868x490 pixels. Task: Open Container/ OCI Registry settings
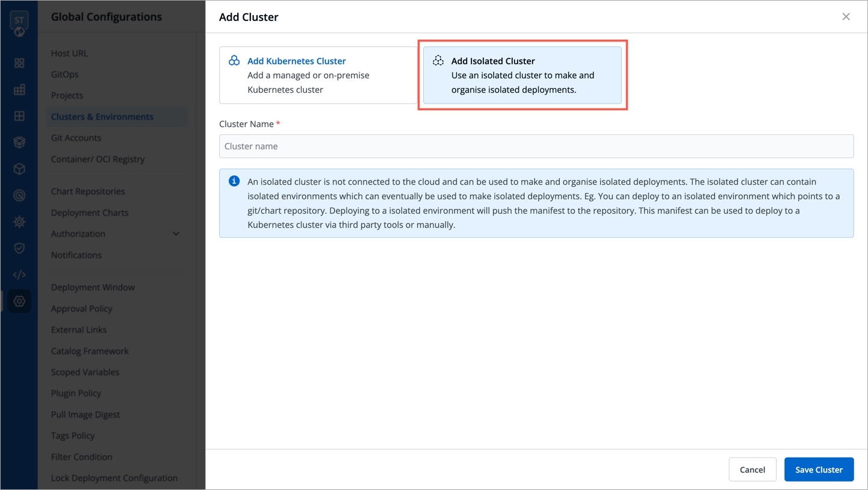pyautogui.click(x=98, y=159)
